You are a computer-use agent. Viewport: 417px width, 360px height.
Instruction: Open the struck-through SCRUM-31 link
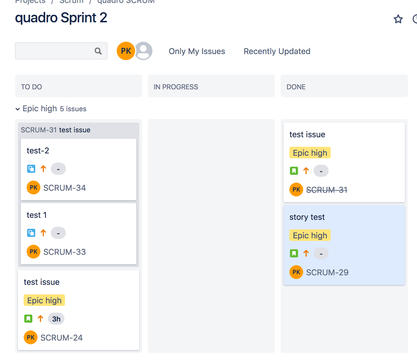327,190
